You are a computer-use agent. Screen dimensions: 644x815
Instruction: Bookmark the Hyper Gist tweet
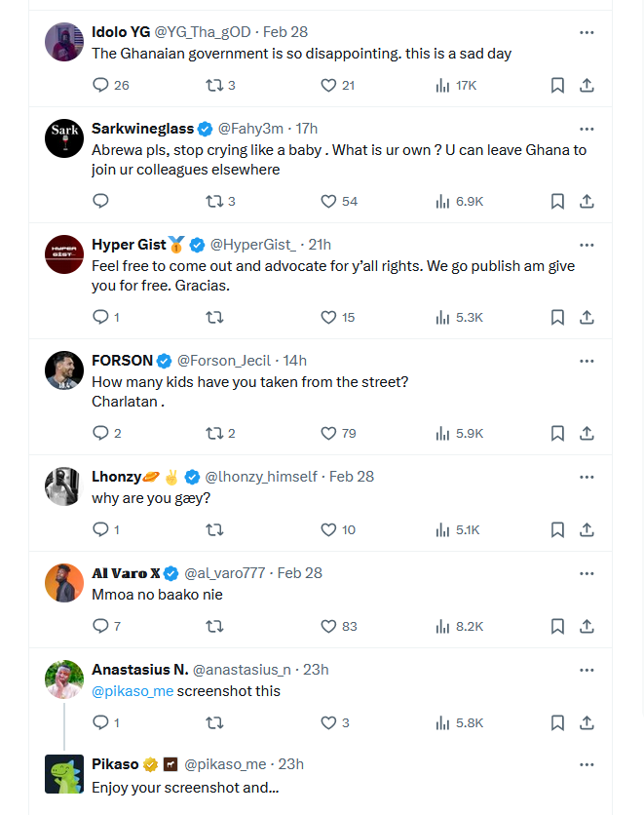click(x=557, y=318)
